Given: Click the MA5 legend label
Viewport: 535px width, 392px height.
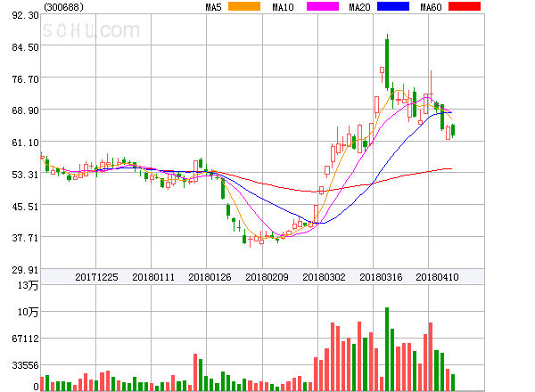Looking at the screenshot, I should [213, 7].
